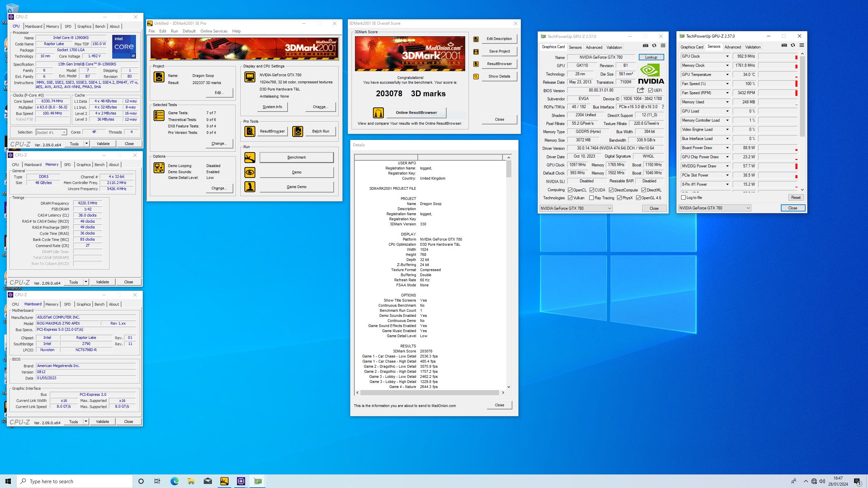The height and width of the screenshot is (488, 868).
Task: Click the Online ResultBrowser button
Action: coord(416,113)
